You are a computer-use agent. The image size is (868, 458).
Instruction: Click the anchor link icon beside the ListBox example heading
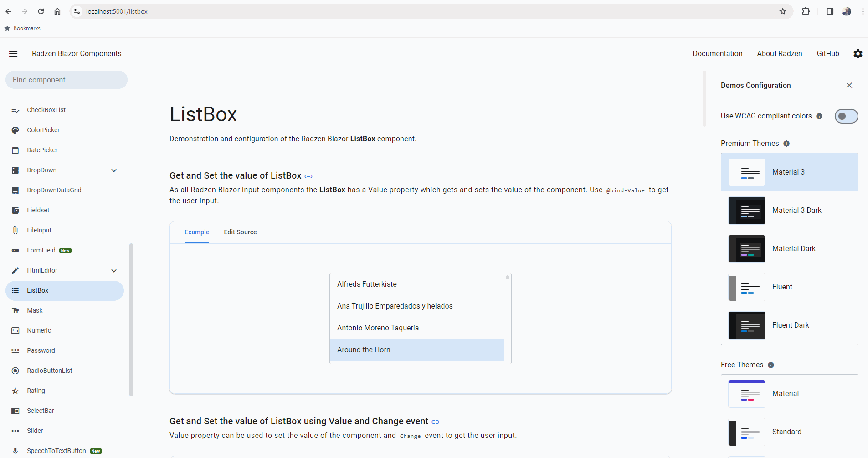(309, 176)
